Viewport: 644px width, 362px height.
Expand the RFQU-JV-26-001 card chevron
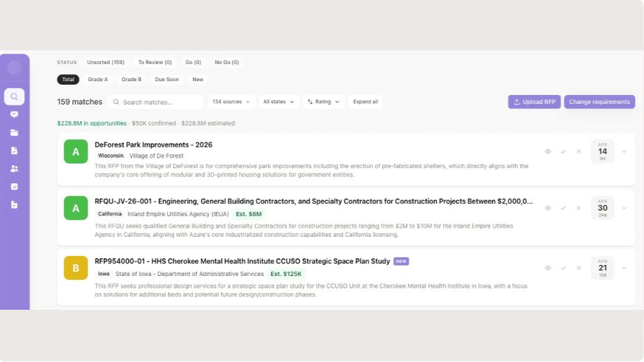(x=624, y=208)
